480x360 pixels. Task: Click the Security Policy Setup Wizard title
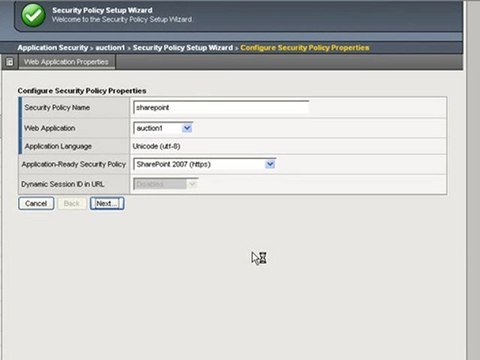(102, 10)
